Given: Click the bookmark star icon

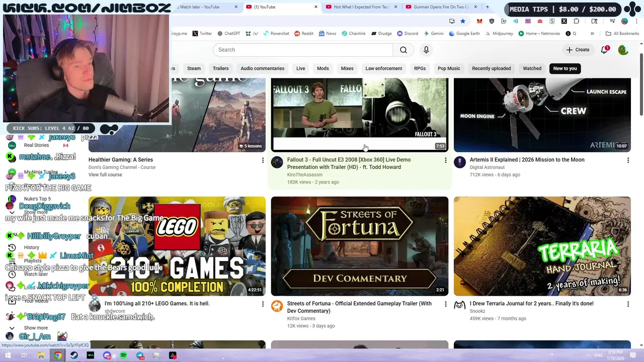Looking at the screenshot, I should pos(463,21).
